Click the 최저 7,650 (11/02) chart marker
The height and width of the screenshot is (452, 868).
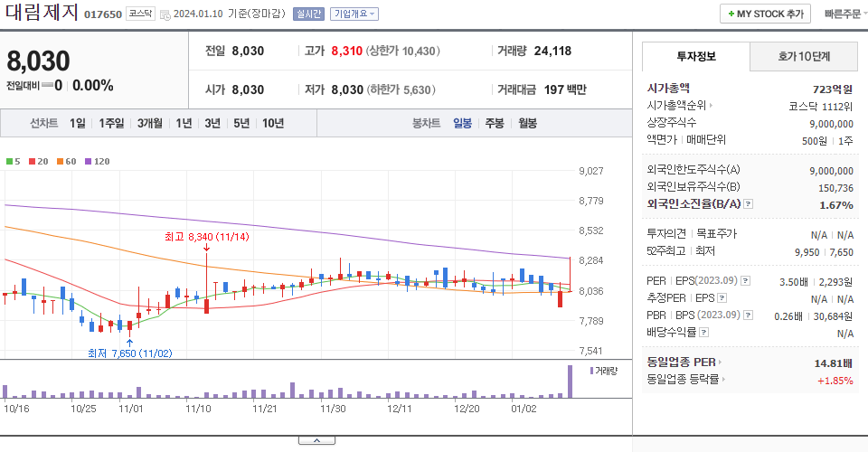pos(130,353)
